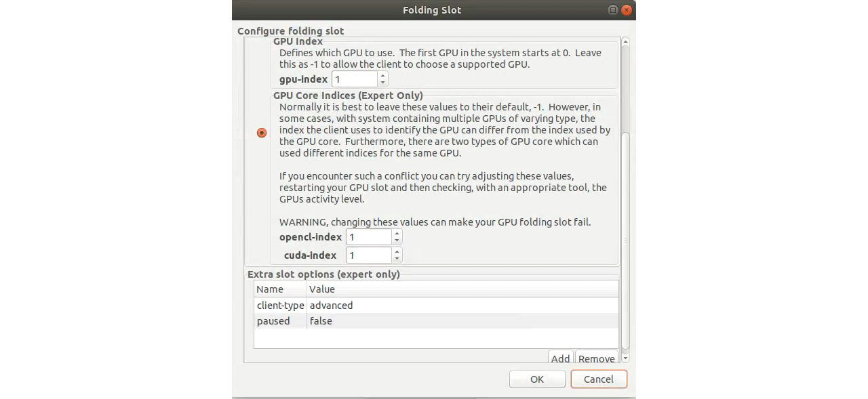Click the opencl-index decrement arrow
This screenshot has width=868, height=399.
point(397,240)
